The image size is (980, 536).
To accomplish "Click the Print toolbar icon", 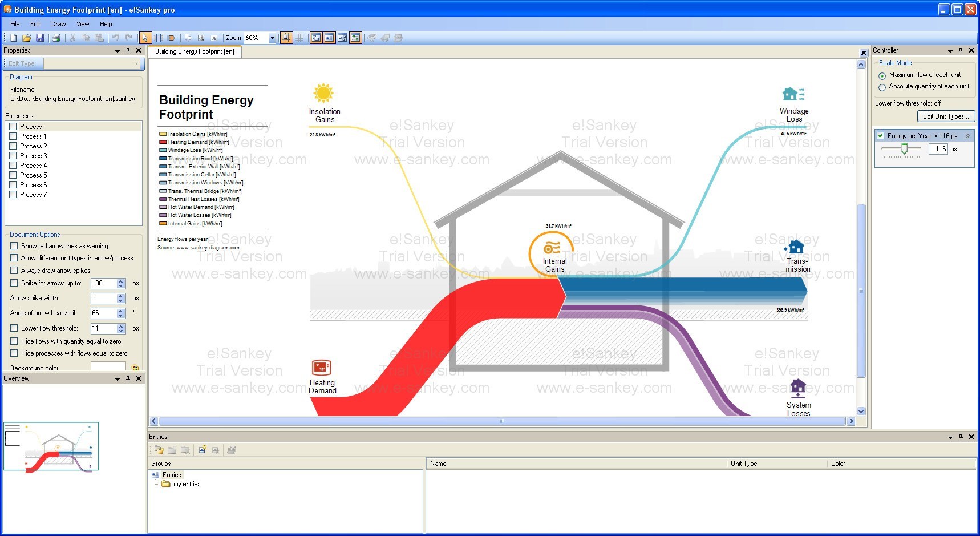I will click(x=56, y=38).
